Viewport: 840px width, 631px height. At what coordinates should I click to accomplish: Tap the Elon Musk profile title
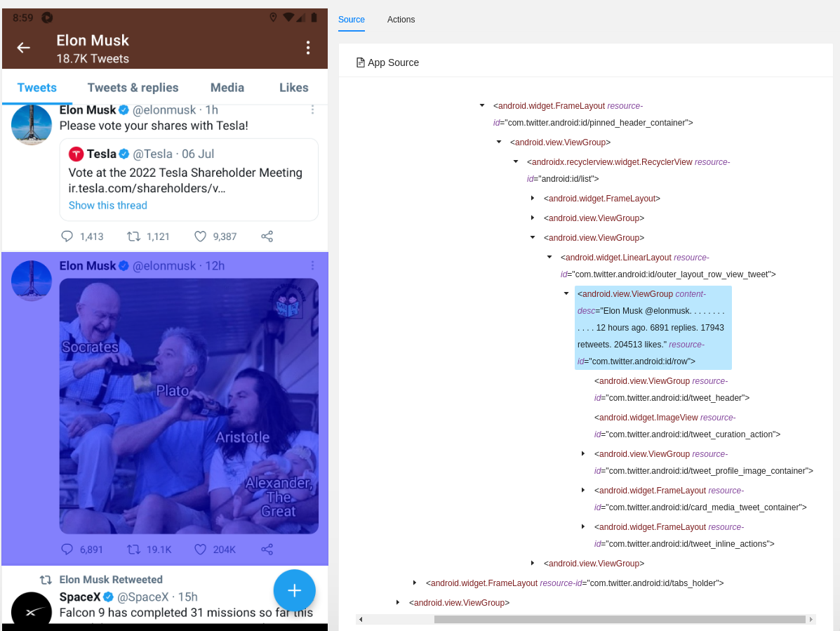coord(93,41)
